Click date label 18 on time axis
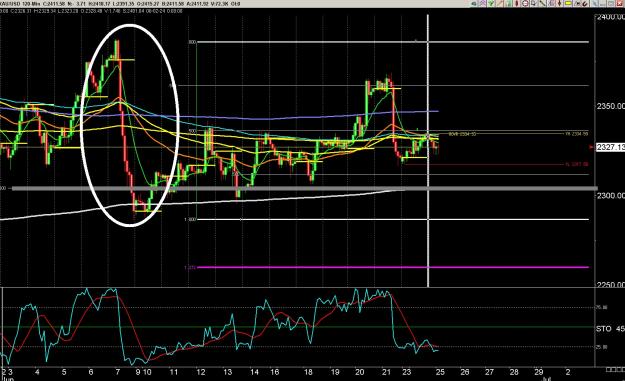Image resolution: width=625 pixels, height=381 pixels. coord(308,372)
